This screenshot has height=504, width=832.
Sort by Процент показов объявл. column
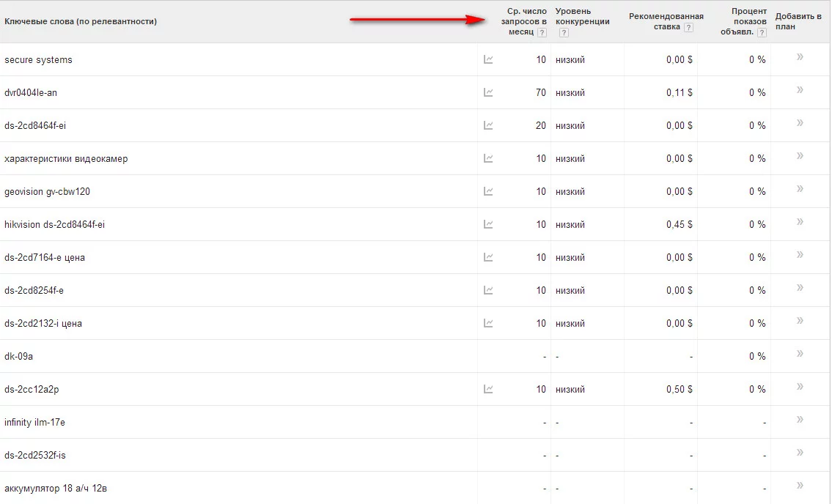(743, 21)
